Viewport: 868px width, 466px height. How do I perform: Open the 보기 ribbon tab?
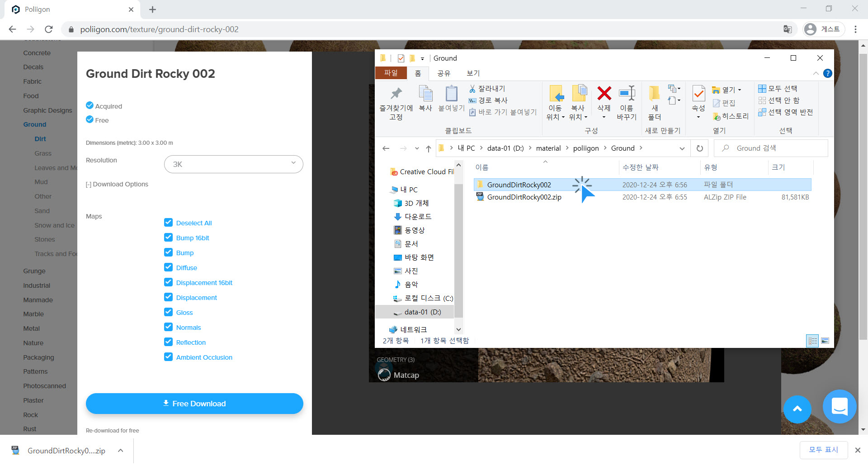(473, 73)
